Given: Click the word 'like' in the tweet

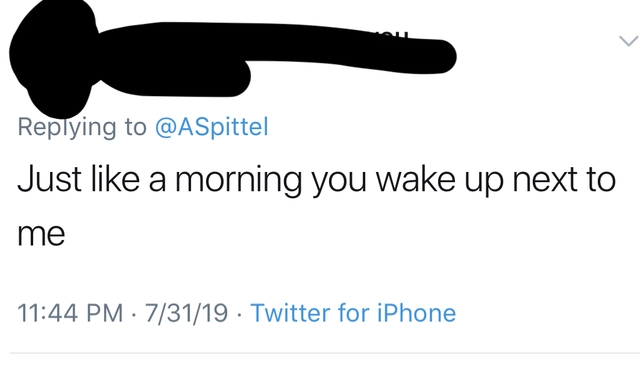Looking at the screenshot, I should pos(115,180).
